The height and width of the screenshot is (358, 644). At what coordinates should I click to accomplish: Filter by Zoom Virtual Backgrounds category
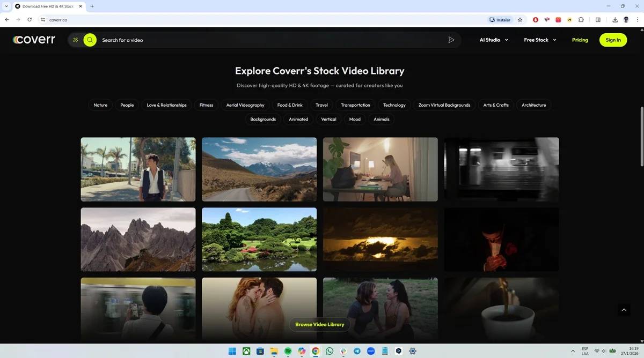click(x=444, y=105)
